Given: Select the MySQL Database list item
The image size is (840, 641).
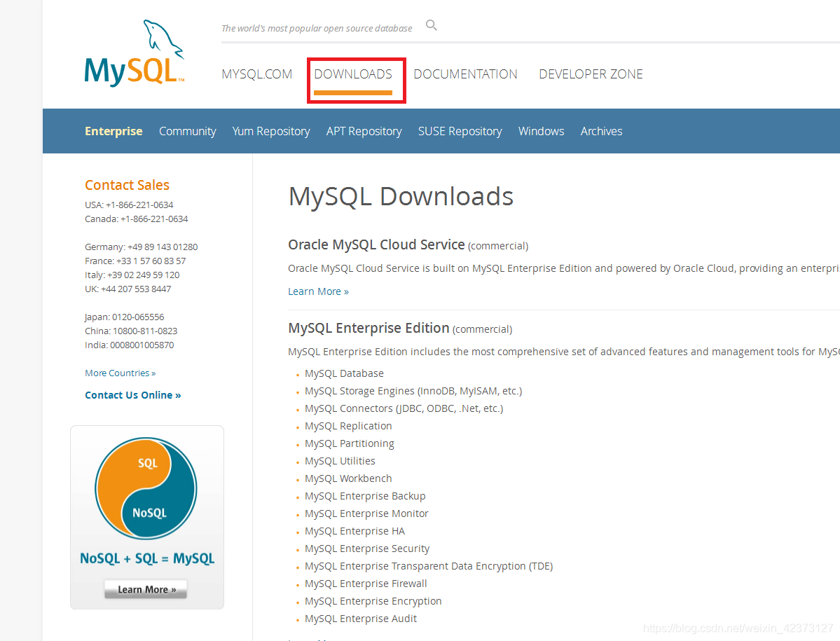Looking at the screenshot, I should pos(344,373).
